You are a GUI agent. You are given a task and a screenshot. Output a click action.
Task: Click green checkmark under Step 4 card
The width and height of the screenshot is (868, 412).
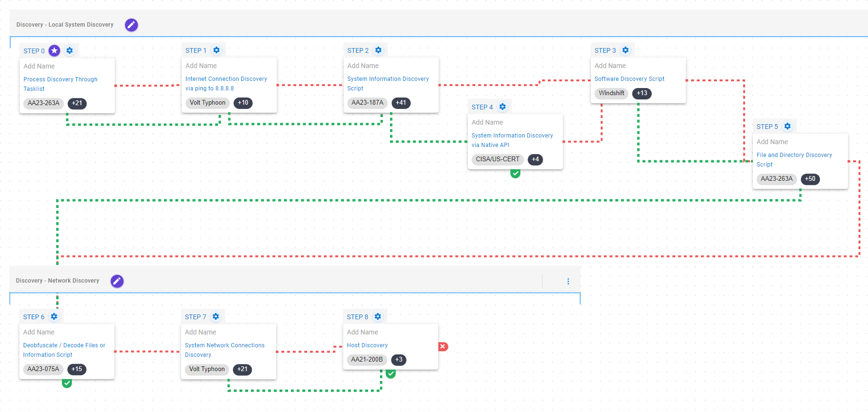515,173
